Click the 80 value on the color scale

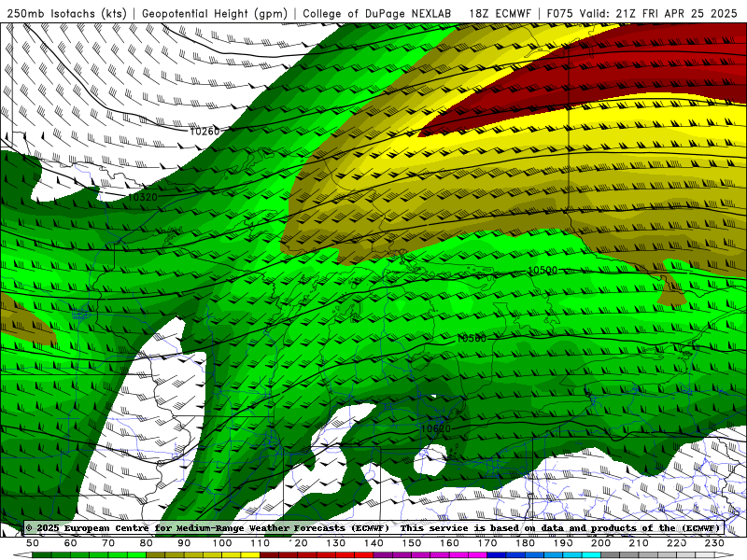[x=147, y=543]
